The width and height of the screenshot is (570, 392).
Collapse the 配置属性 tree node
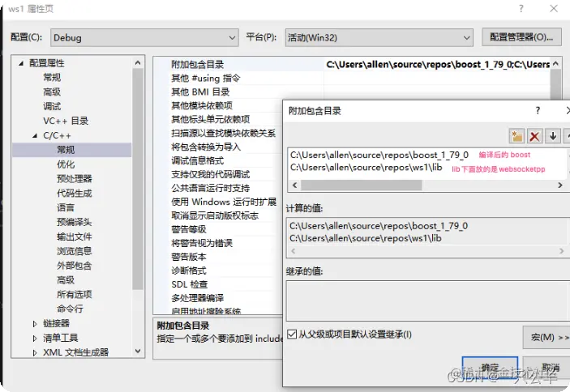pos(21,63)
